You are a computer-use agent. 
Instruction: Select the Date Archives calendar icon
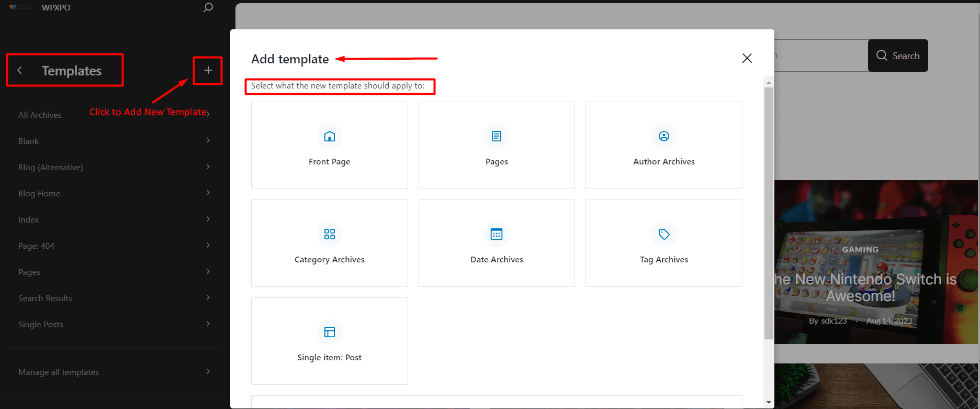pos(497,234)
